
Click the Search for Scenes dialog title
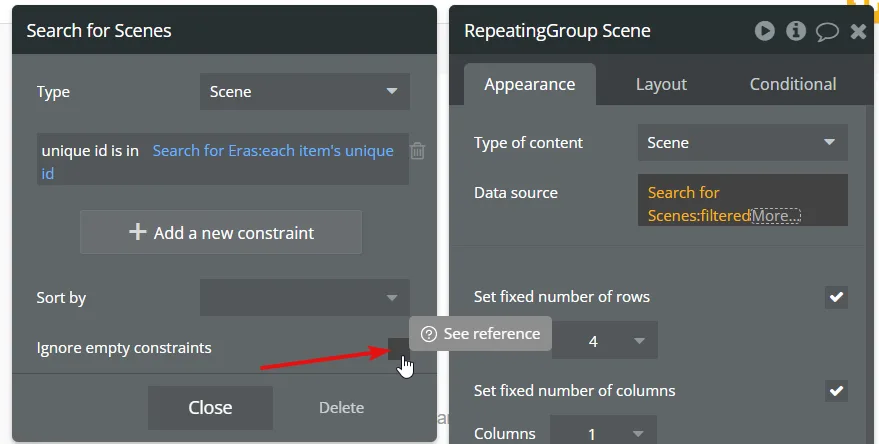click(99, 30)
